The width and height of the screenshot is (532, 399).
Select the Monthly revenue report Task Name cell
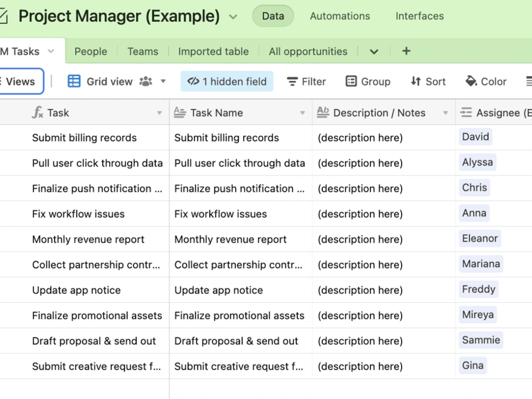[241, 239]
